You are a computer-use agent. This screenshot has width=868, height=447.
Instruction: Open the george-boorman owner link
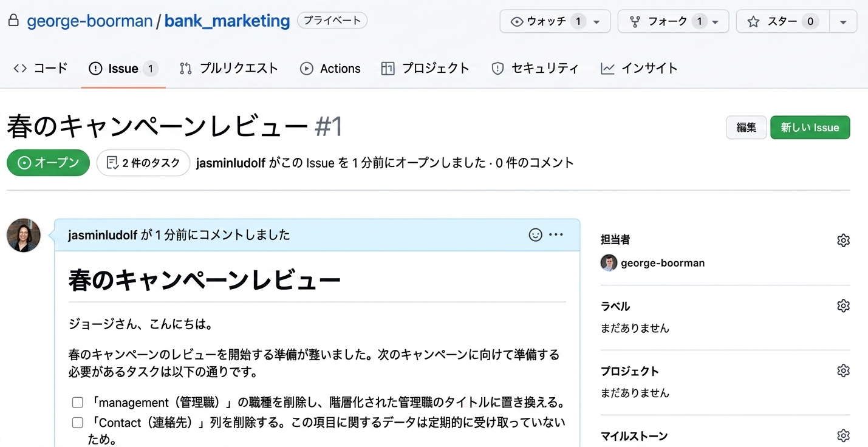coord(90,21)
